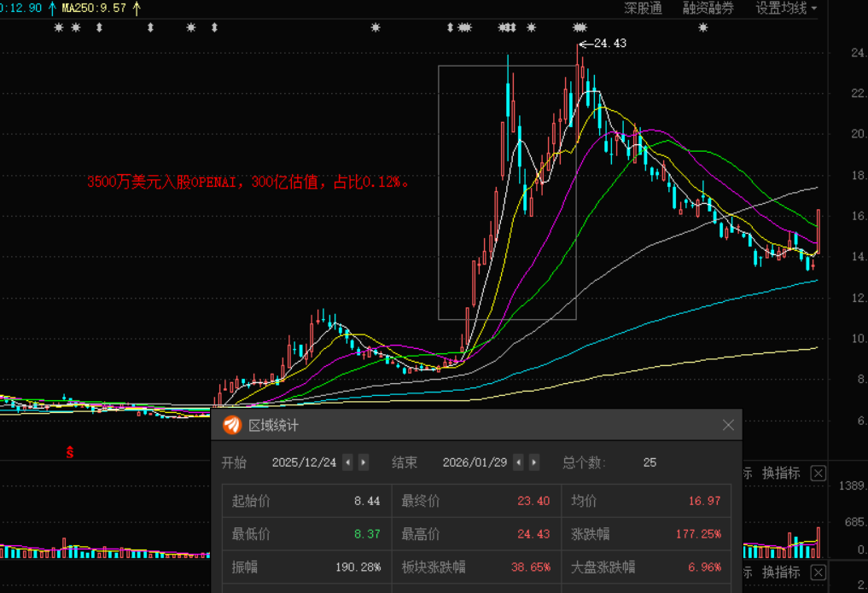Close the 区域统计 statistics dialog
The width and height of the screenshot is (868, 593).
point(728,425)
